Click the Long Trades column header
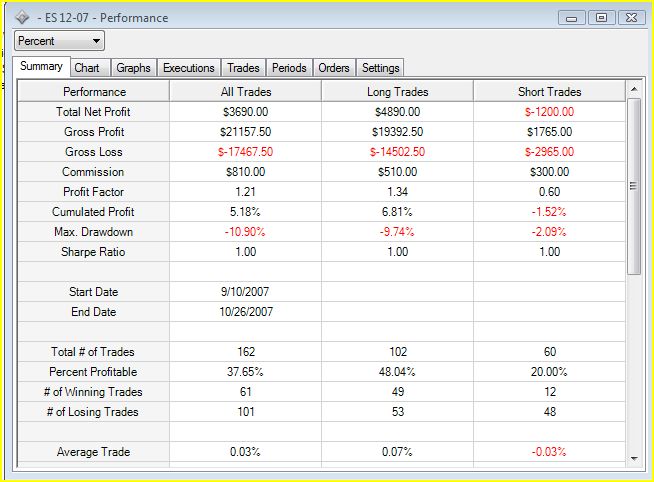Viewport: 654px width, 482px height. coord(397,92)
